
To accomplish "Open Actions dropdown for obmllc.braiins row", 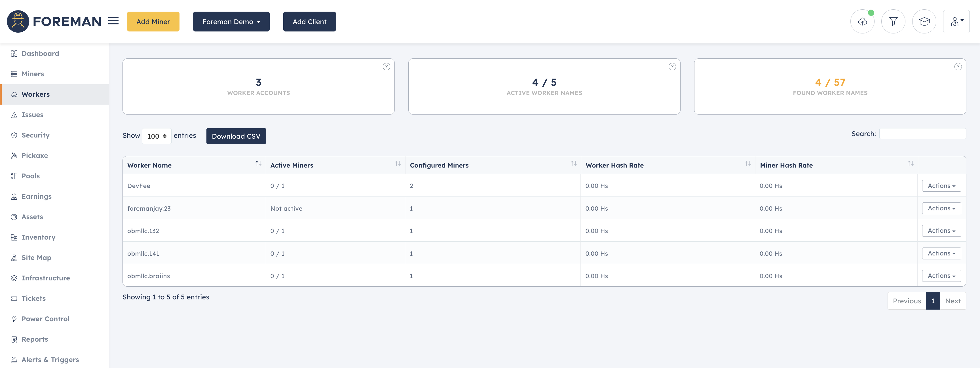I will (x=941, y=276).
